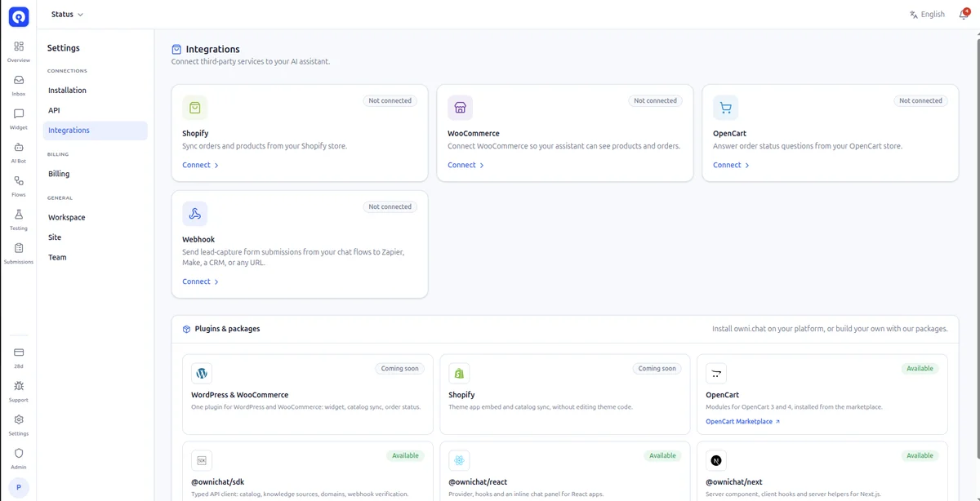
Task: Click the @ownichat/react package icon
Action: point(459,461)
